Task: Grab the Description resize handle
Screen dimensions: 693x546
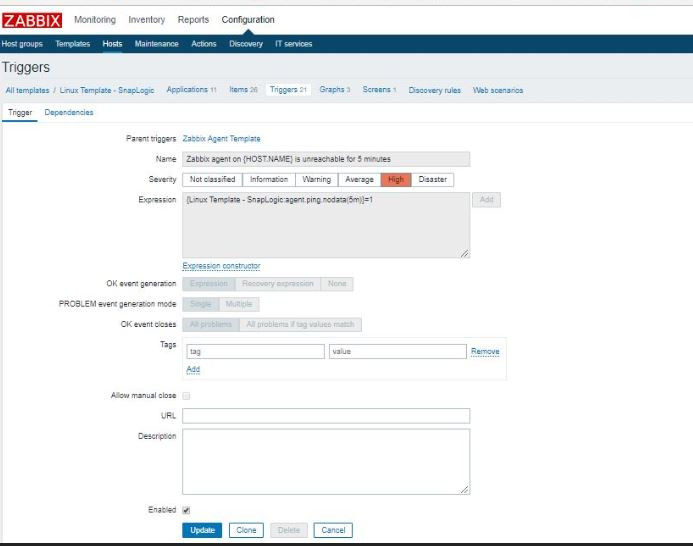Action: point(465,489)
